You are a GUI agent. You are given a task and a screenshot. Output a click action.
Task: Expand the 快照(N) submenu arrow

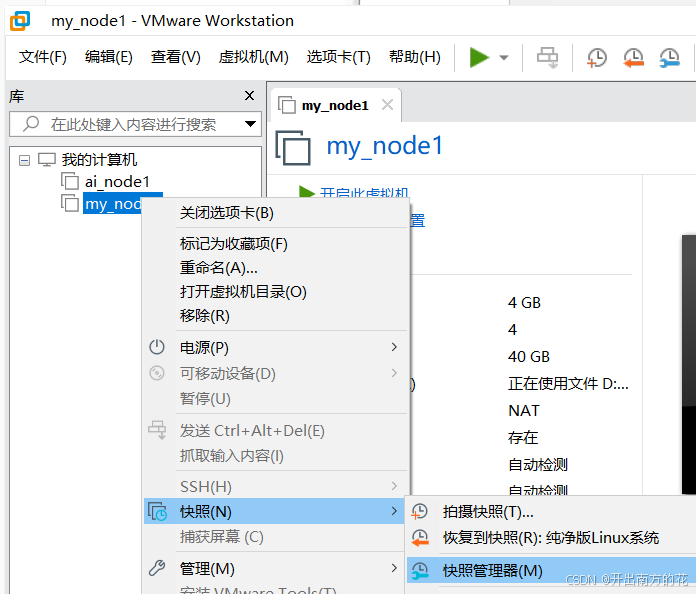point(394,511)
